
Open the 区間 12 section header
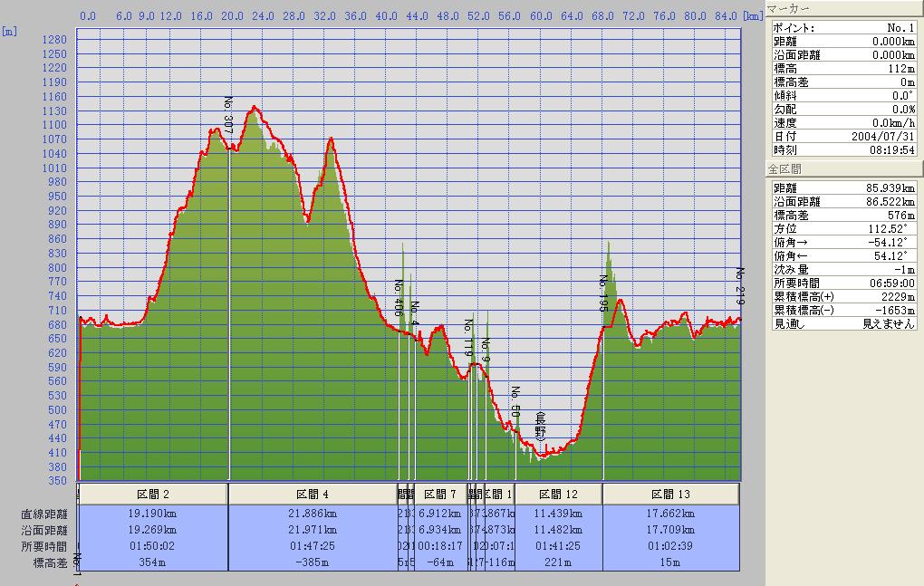(558, 495)
